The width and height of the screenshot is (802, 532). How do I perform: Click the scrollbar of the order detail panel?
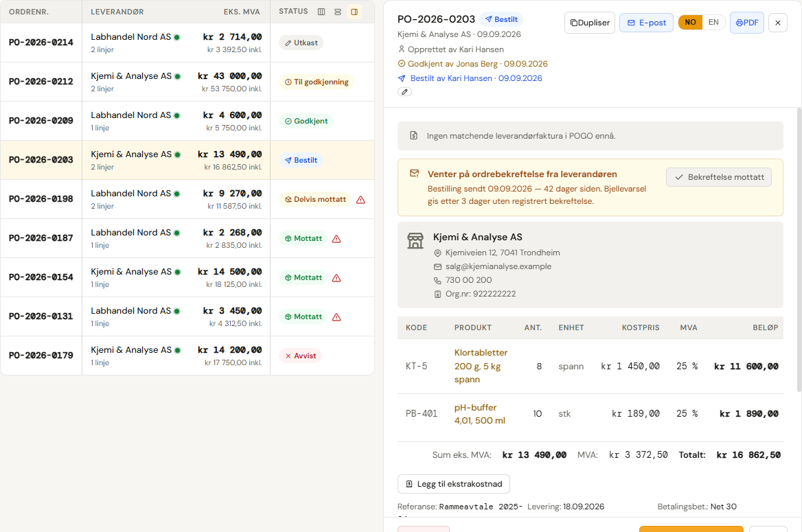799,251
